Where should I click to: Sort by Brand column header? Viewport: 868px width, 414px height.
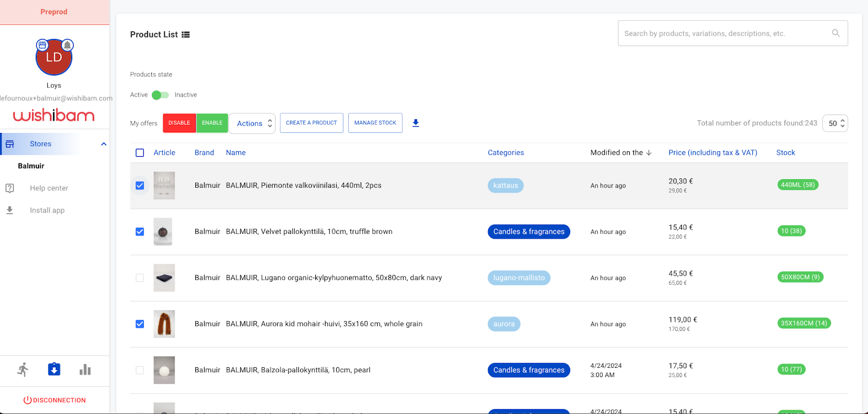click(x=204, y=153)
